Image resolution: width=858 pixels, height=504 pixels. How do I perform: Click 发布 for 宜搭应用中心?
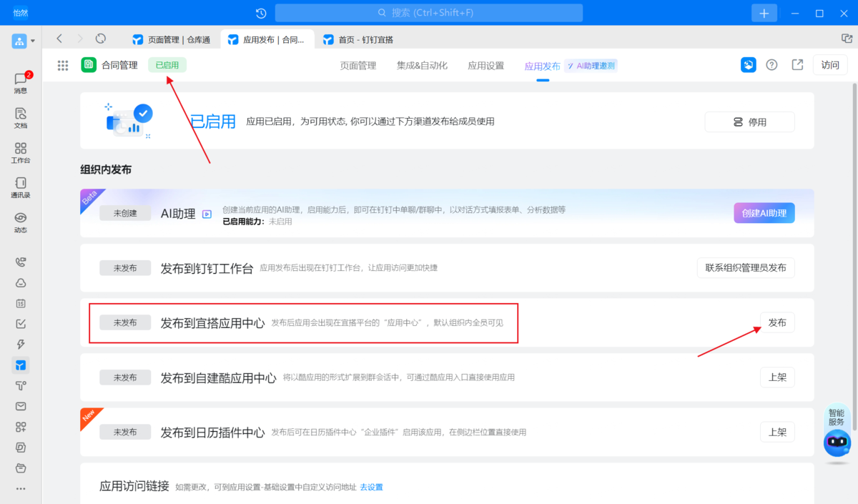point(777,322)
